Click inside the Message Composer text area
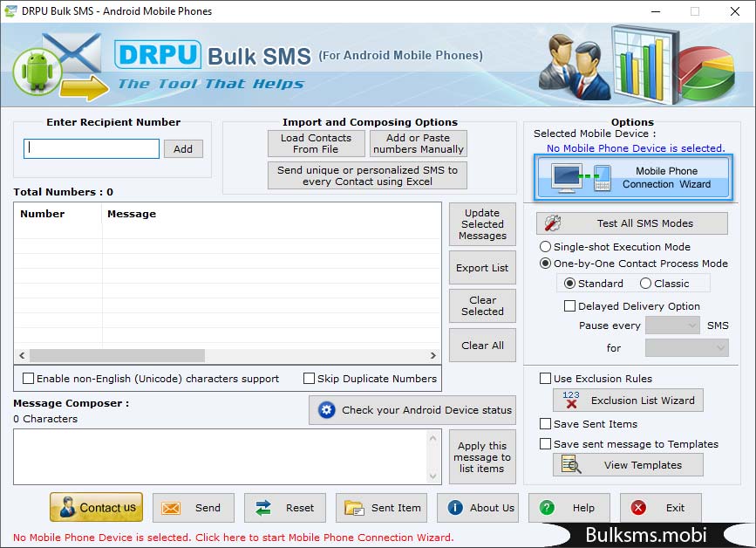This screenshot has width=756, height=548. coord(221,457)
